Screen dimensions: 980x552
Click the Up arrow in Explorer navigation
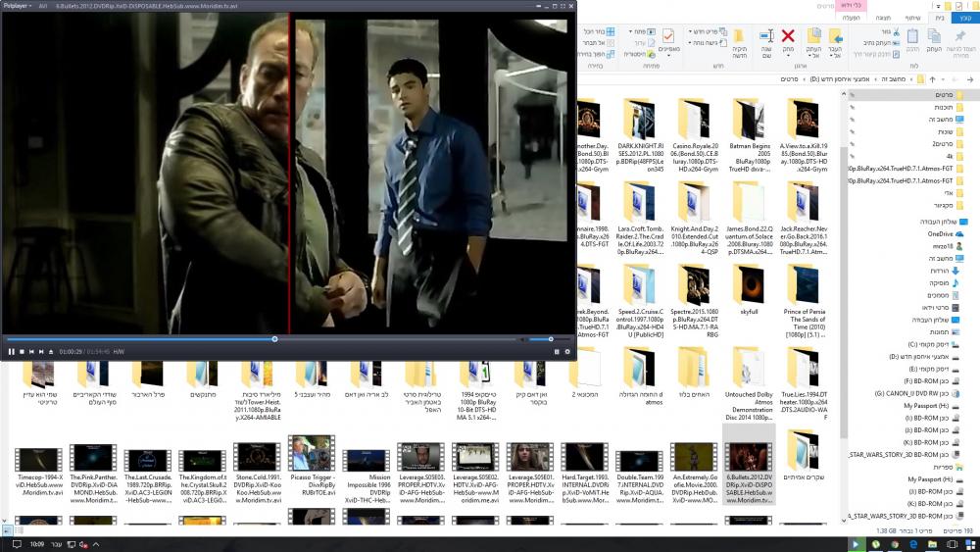tap(933, 79)
